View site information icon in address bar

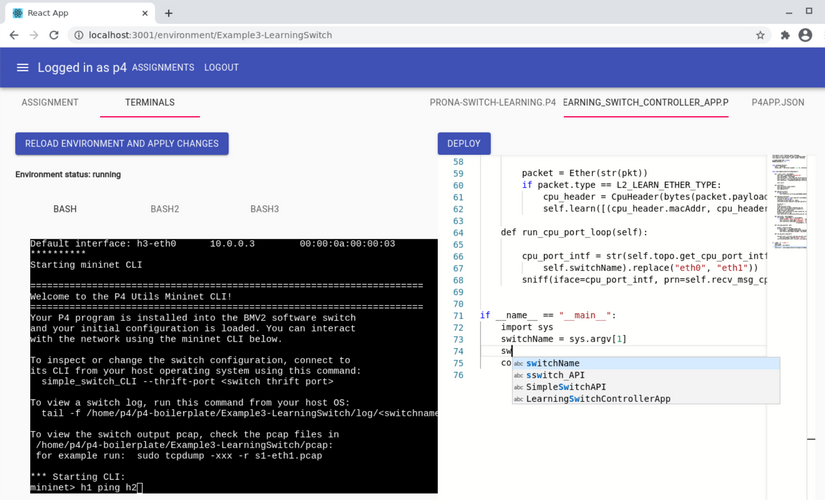78,35
